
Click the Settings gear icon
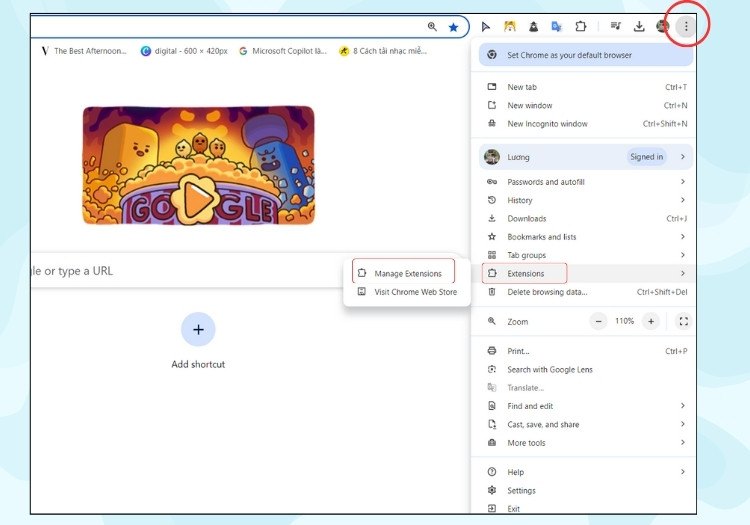(x=491, y=490)
